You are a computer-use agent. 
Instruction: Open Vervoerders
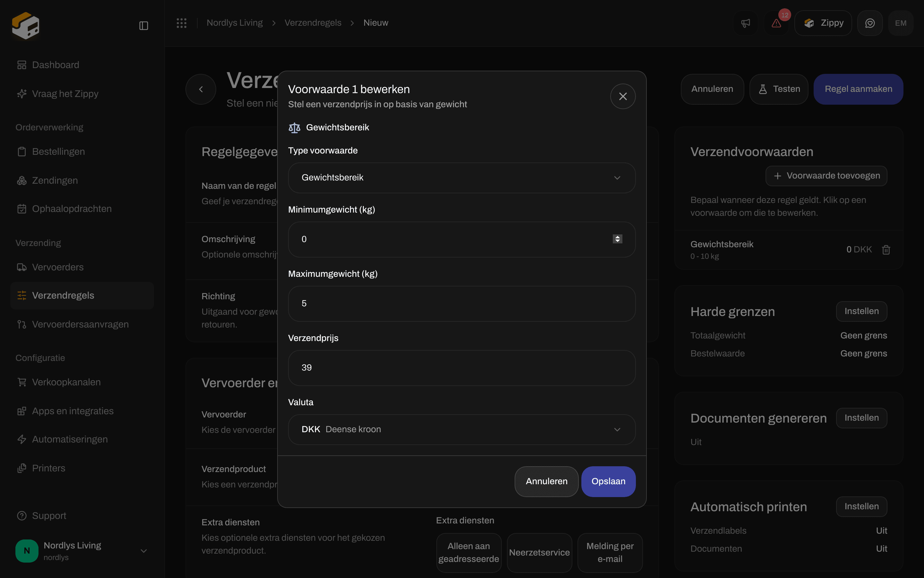tap(82, 267)
